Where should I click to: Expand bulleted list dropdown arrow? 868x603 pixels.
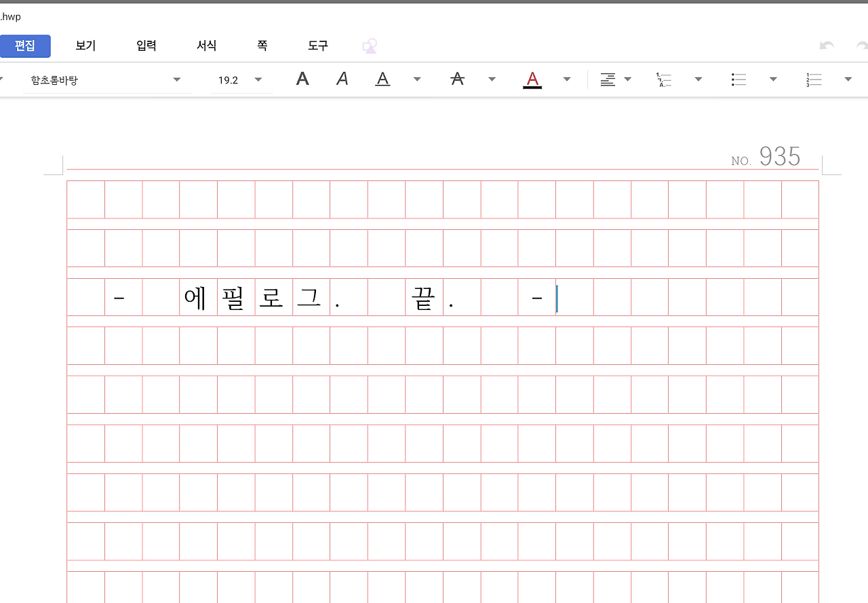pos(773,79)
